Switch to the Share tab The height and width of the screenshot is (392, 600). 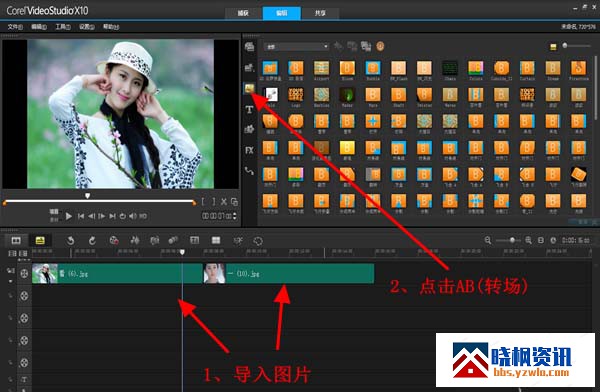[320, 13]
